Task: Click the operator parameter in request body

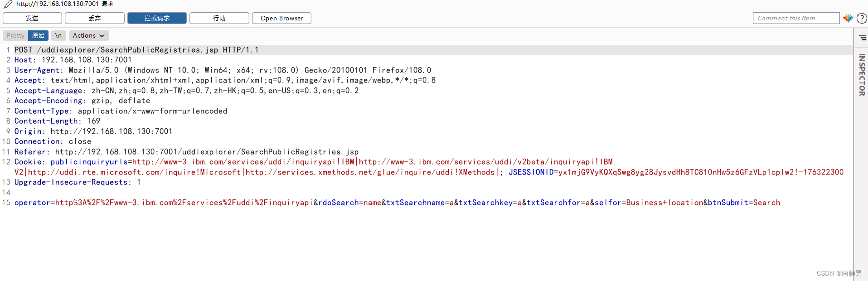Action: tap(164, 203)
